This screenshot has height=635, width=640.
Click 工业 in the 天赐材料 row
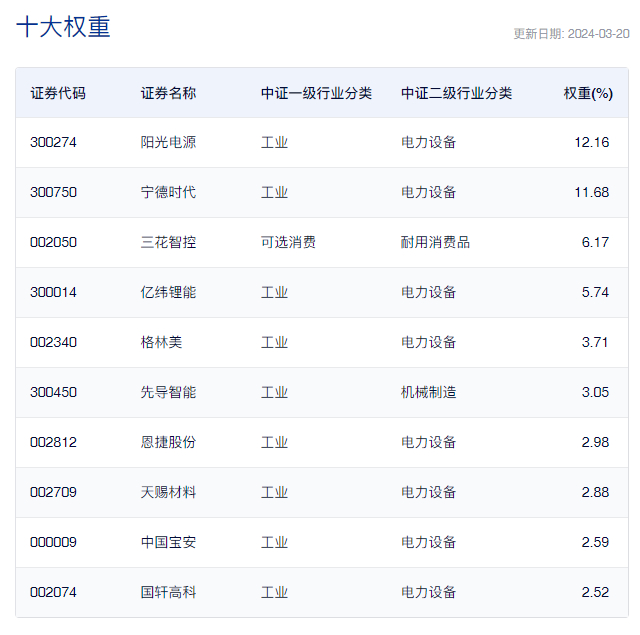point(275,492)
